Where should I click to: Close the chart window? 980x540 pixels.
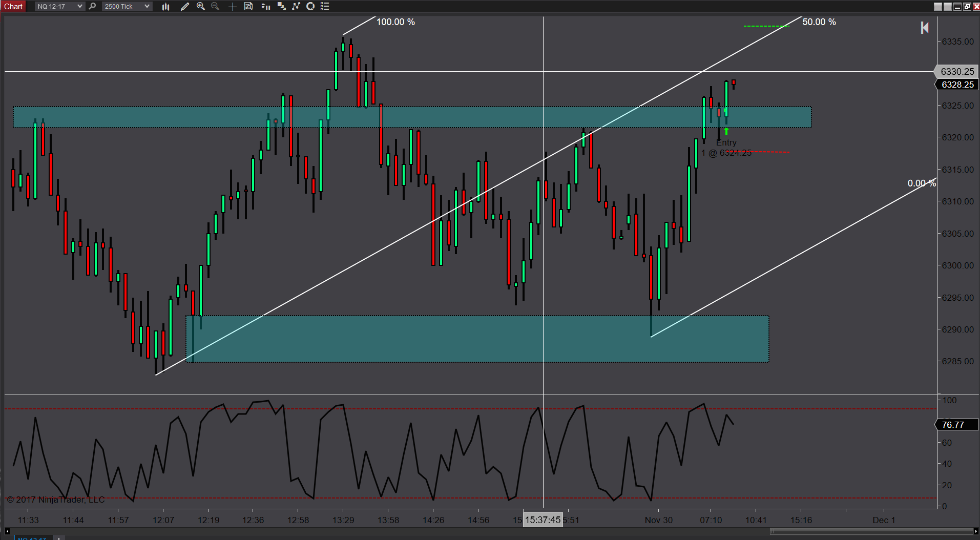pos(976,7)
